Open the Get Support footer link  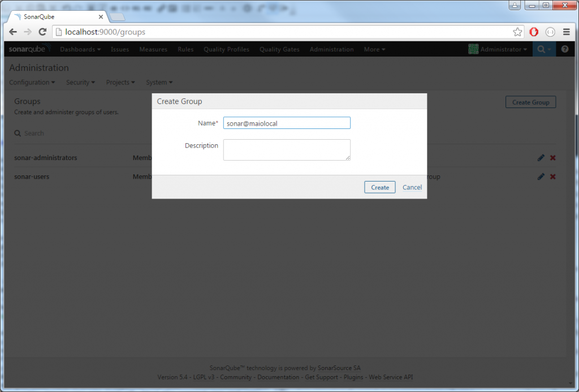click(x=321, y=377)
